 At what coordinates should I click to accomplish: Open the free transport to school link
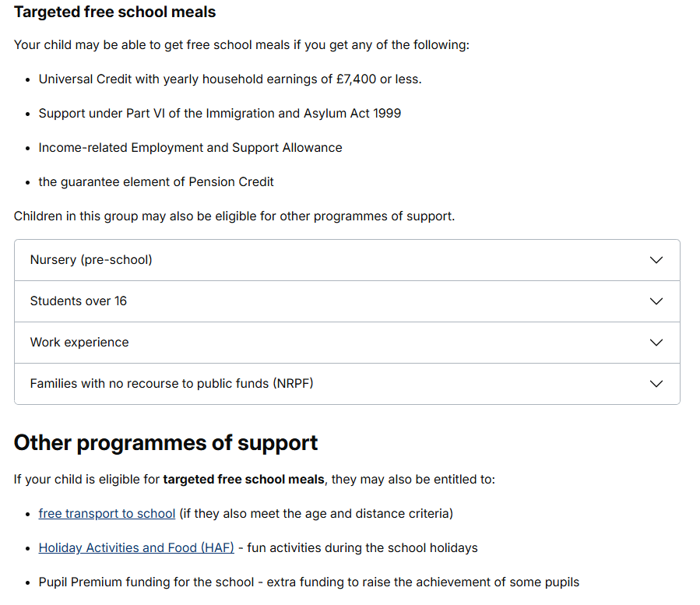[107, 514]
